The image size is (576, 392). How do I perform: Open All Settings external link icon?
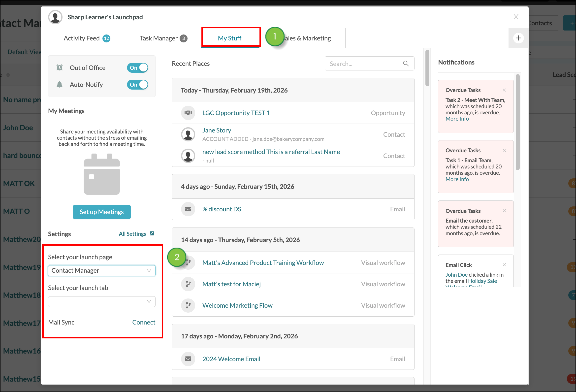(x=152, y=233)
